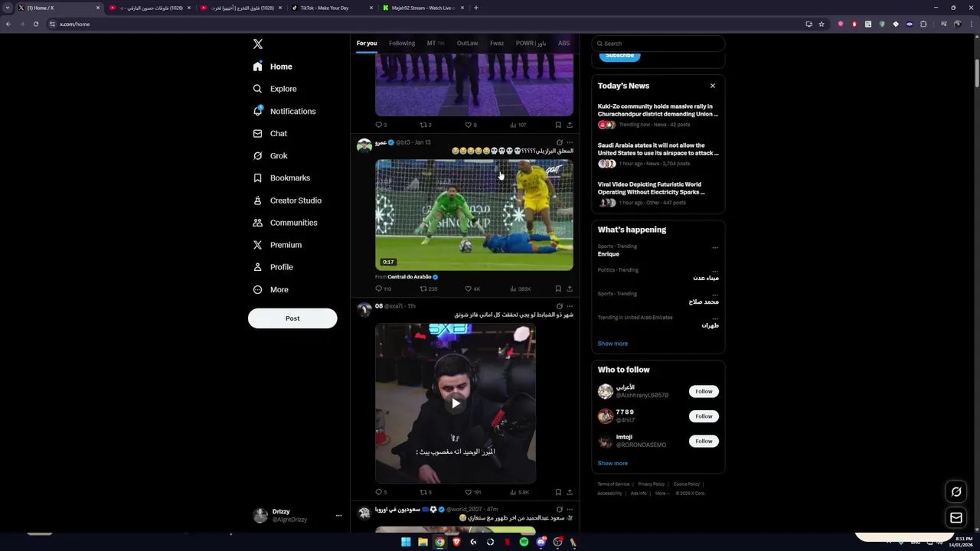Close the Today's News panel
This screenshot has height=551, width=980.
pos(713,86)
